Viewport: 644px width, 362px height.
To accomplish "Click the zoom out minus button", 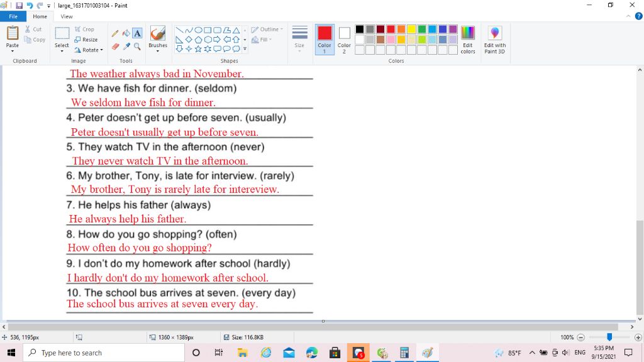I will pos(580,337).
